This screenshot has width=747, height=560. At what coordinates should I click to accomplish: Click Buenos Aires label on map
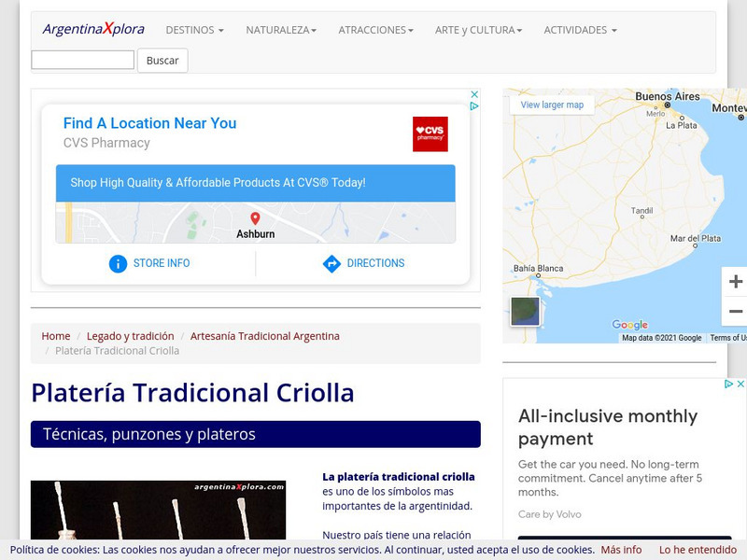pyautogui.click(x=668, y=97)
